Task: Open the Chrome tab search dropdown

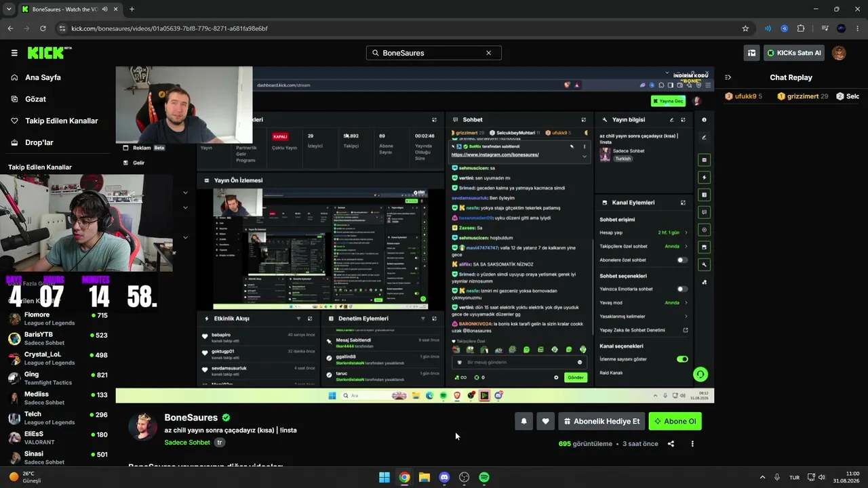Action: (10, 9)
